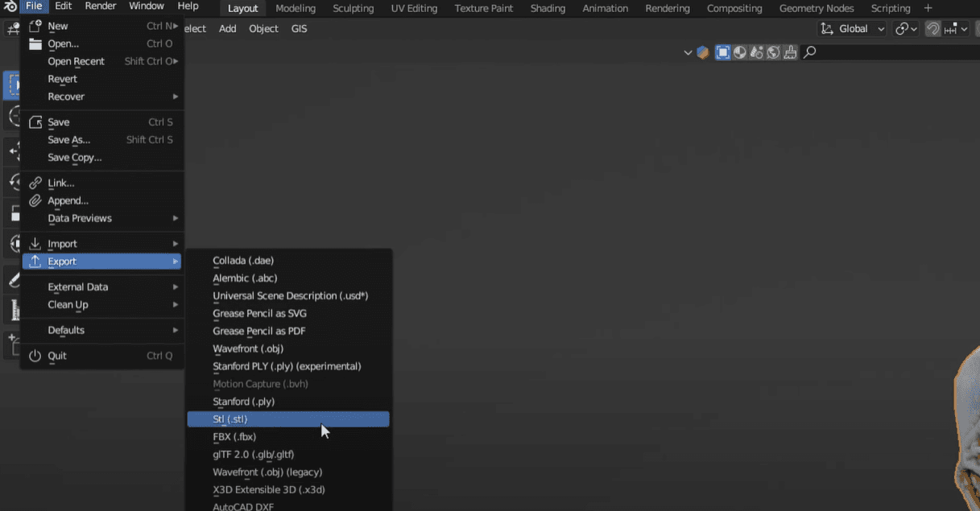Expand the Clean Up submenu
980x511 pixels.
[x=102, y=305]
